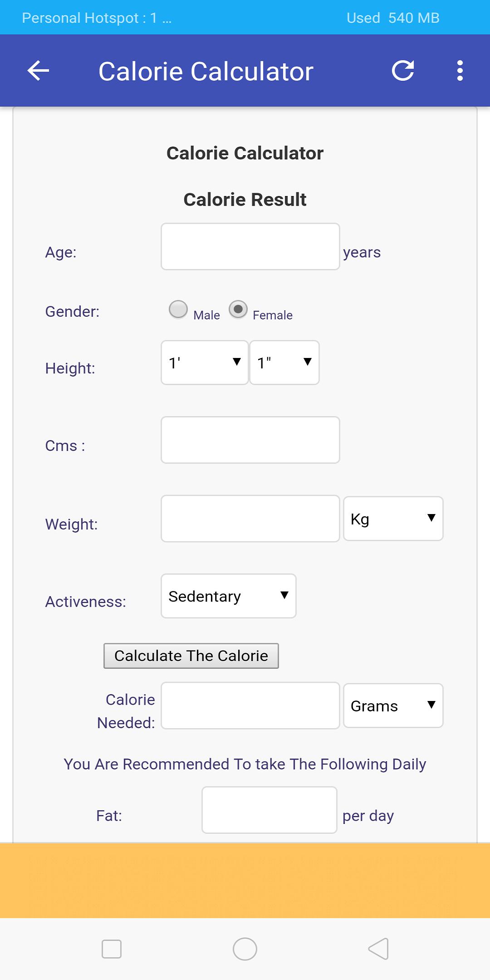The height and width of the screenshot is (980, 490).
Task: Select the Male radio button
Action: (x=178, y=309)
